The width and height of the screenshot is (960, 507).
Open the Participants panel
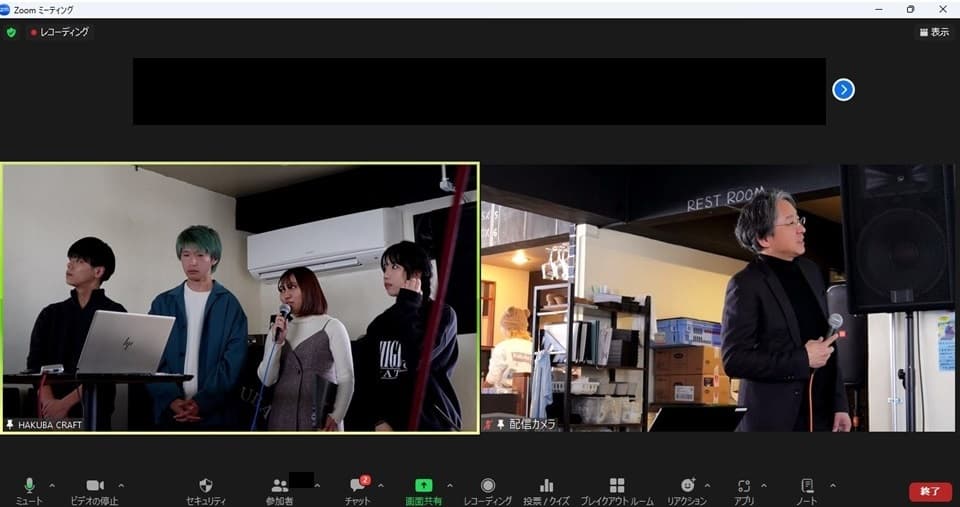(279, 491)
